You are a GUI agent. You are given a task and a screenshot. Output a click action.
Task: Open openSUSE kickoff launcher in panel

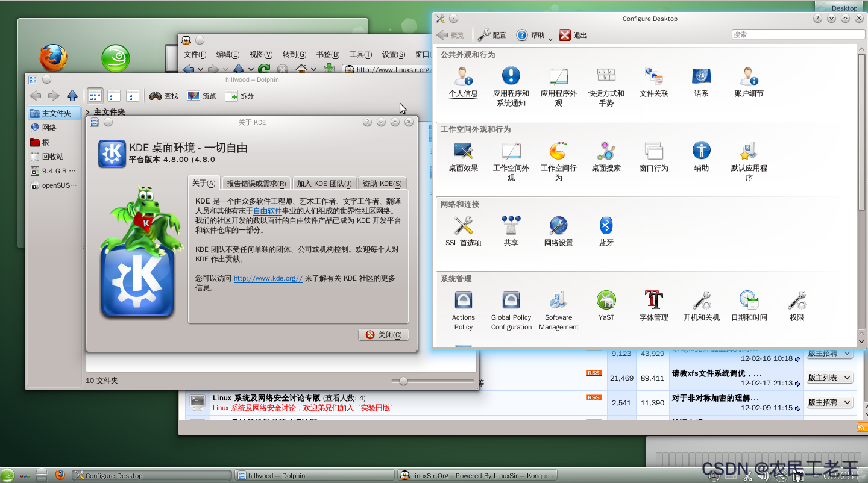click(7, 475)
